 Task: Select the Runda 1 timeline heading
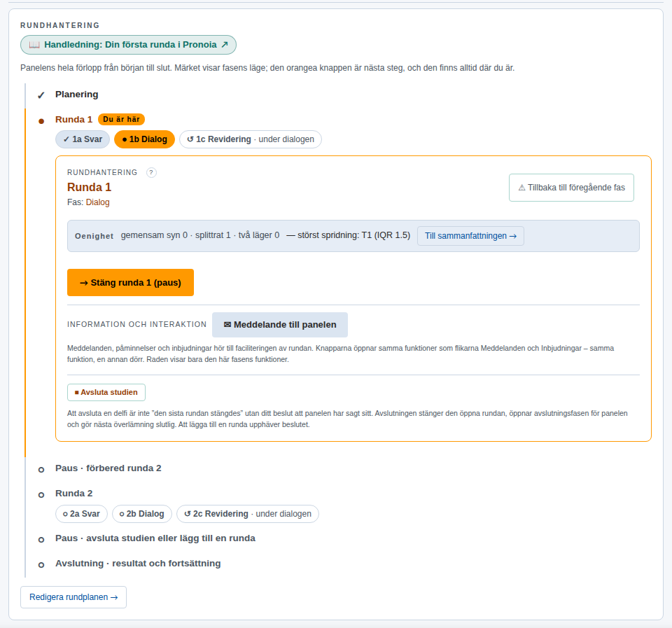73,120
